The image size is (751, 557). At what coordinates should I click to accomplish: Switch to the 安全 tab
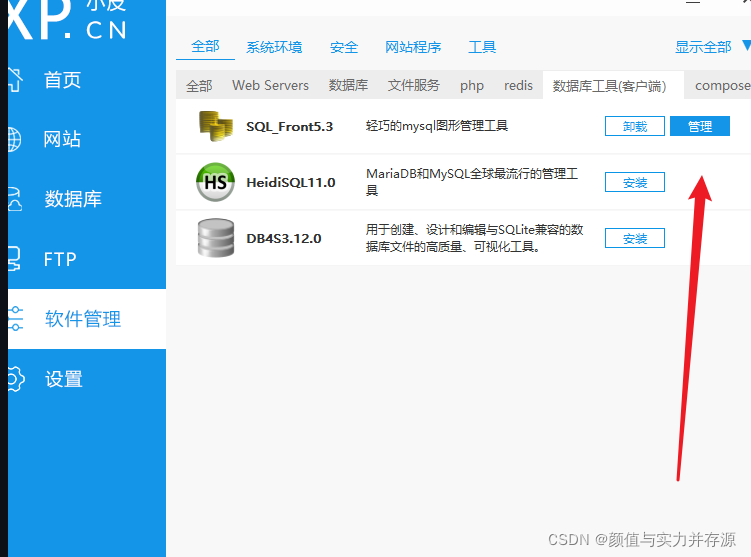click(x=344, y=47)
